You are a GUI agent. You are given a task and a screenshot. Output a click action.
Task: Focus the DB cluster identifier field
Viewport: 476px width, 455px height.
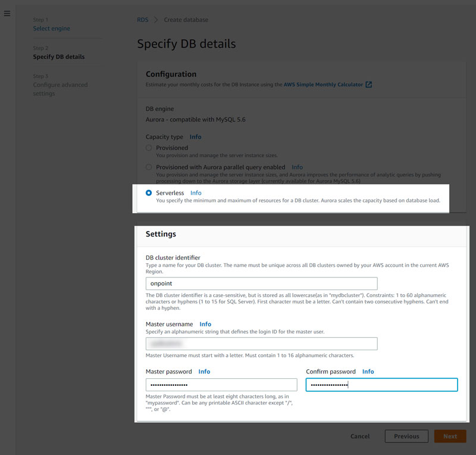261,283
